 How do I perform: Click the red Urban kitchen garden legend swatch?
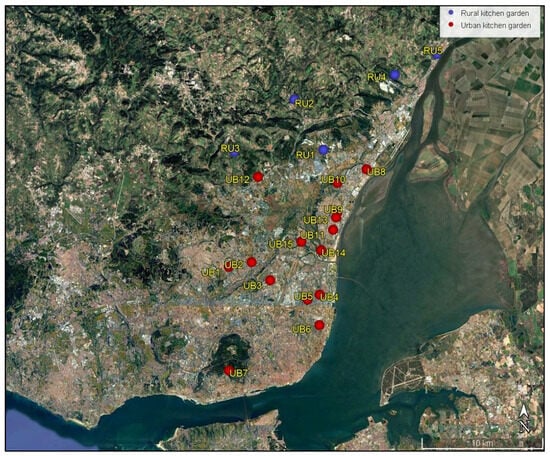tap(451, 25)
